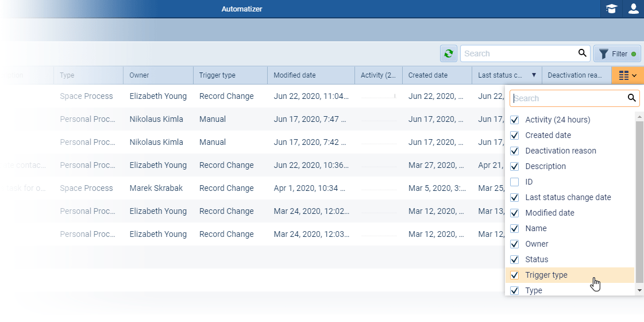This screenshot has height=322, width=644.
Task: Click the magnifier in column chooser search
Action: click(632, 98)
